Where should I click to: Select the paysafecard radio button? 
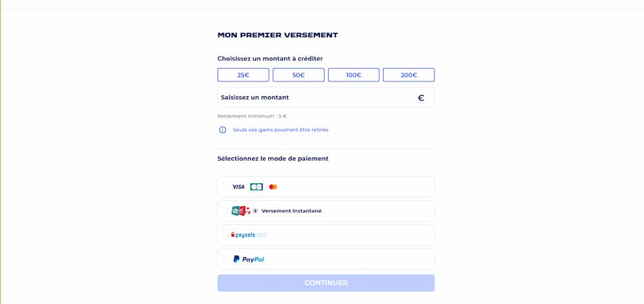point(224,235)
